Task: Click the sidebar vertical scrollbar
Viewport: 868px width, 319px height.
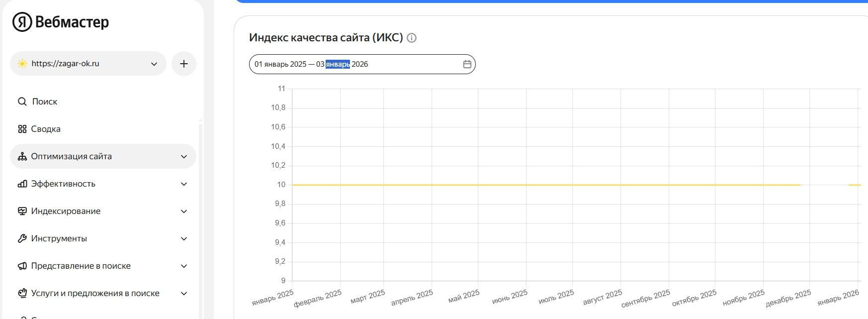Action: click(x=200, y=219)
